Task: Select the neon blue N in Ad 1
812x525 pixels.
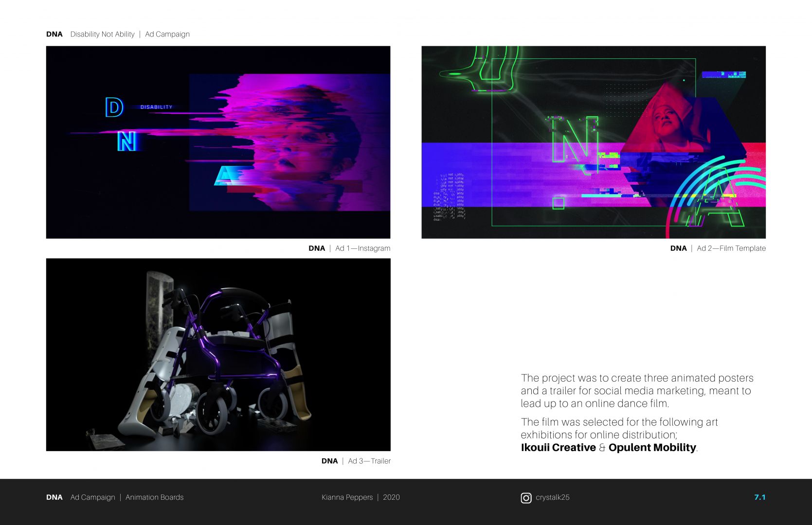Action: click(127, 141)
